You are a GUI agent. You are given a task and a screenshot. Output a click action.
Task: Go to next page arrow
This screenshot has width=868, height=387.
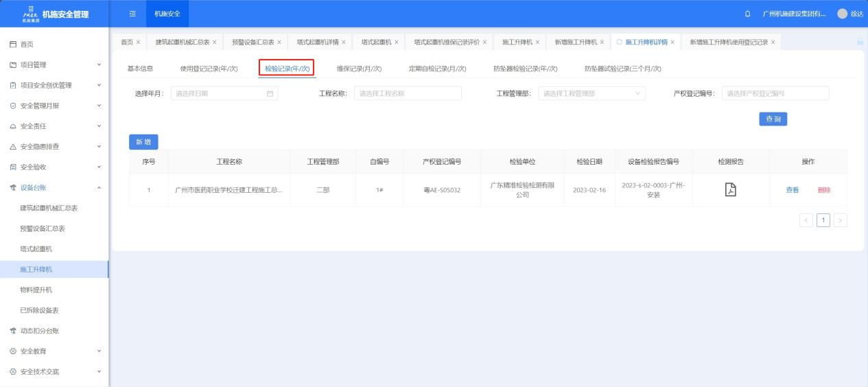point(840,220)
